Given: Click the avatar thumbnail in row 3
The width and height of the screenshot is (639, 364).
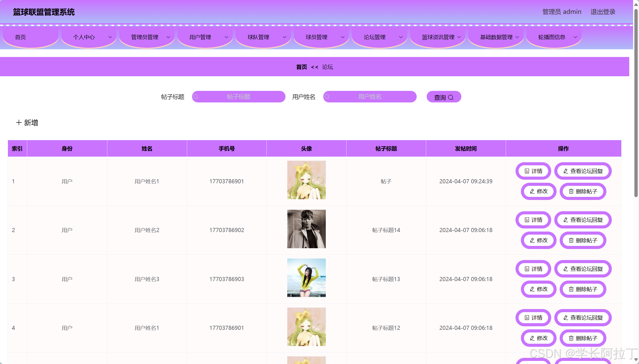Looking at the screenshot, I should coord(306,277).
